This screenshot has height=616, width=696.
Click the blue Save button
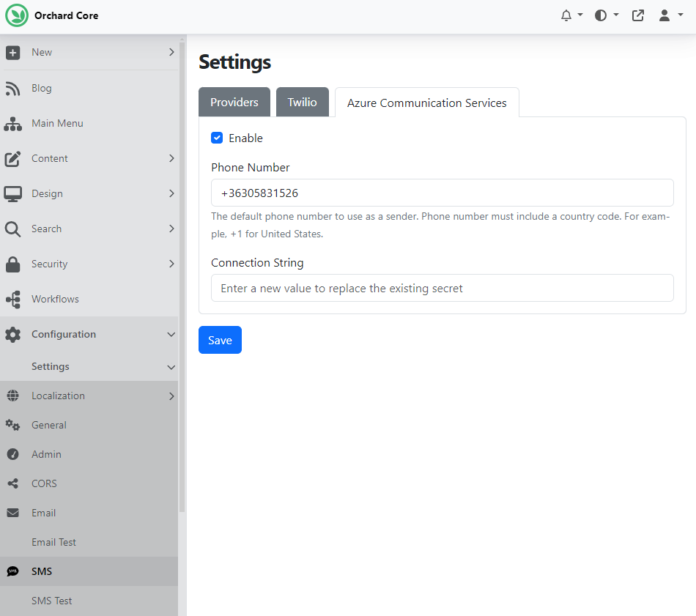(x=221, y=340)
